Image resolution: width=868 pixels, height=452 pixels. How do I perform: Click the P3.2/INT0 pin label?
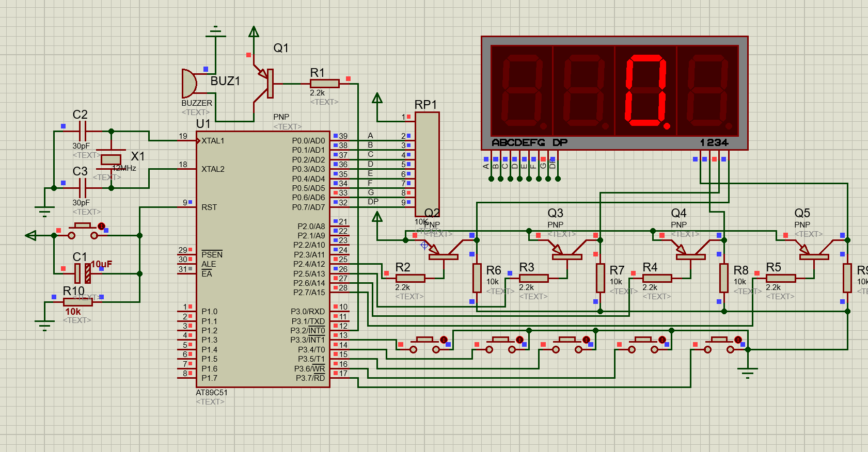coord(307,331)
